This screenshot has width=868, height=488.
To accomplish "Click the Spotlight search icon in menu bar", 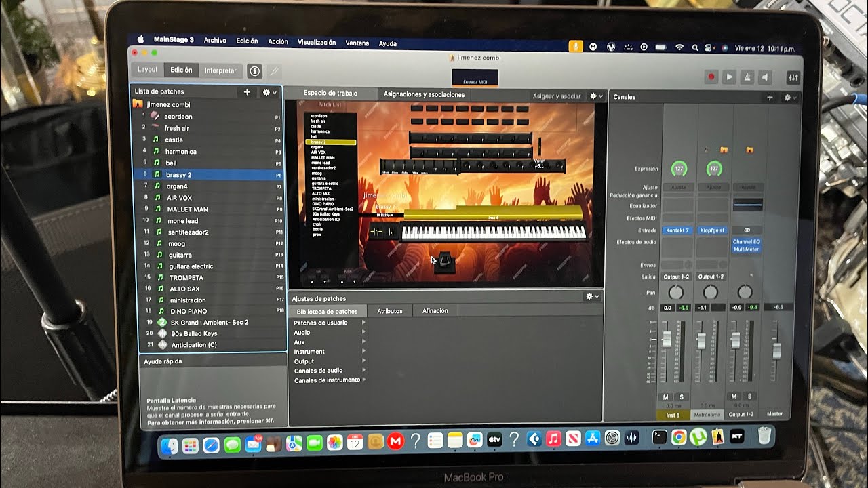I will pos(695,47).
